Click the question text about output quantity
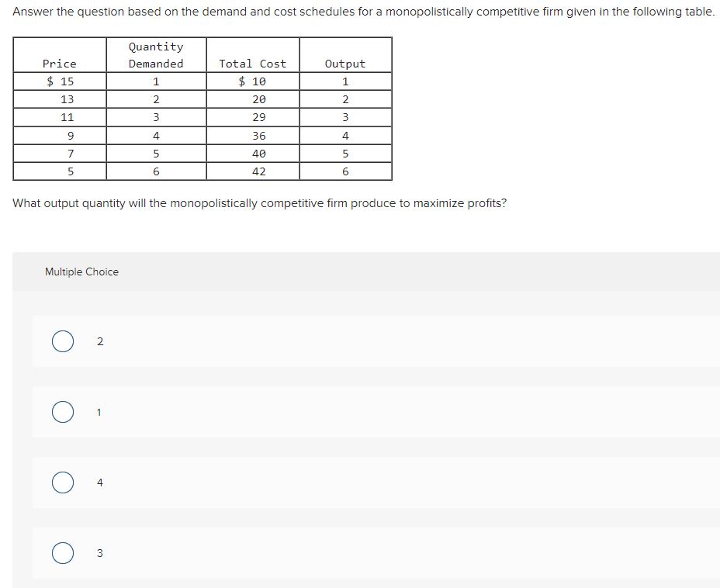The image size is (720, 588). pyautogui.click(x=260, y=202)
